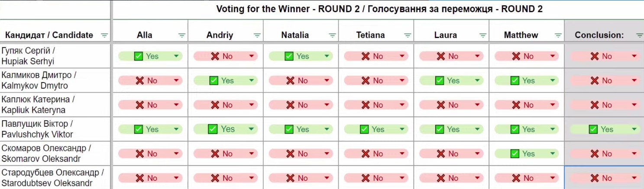Open the filter icon next to Alla

pyautogui.click(x=182, y=35)
